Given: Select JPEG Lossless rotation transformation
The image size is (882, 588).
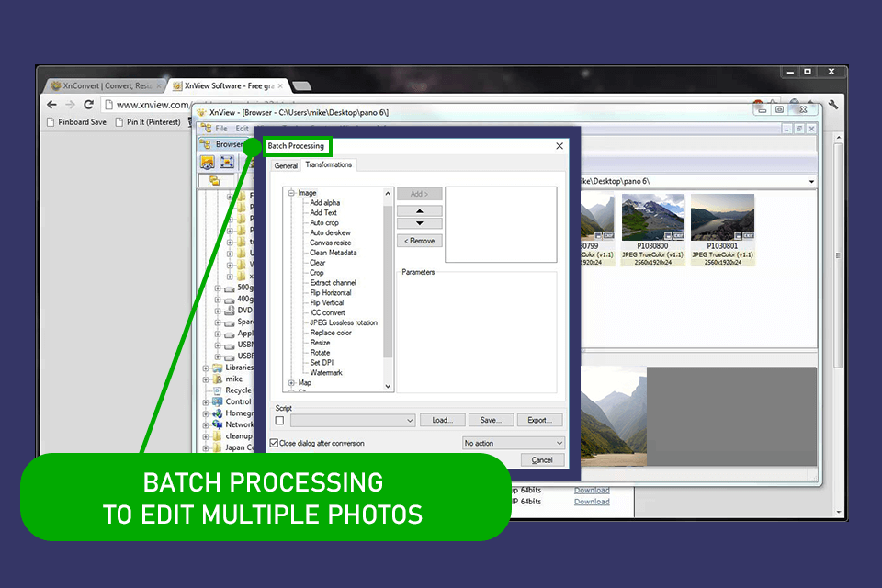Looking at the screenshot, I should 344,323.
